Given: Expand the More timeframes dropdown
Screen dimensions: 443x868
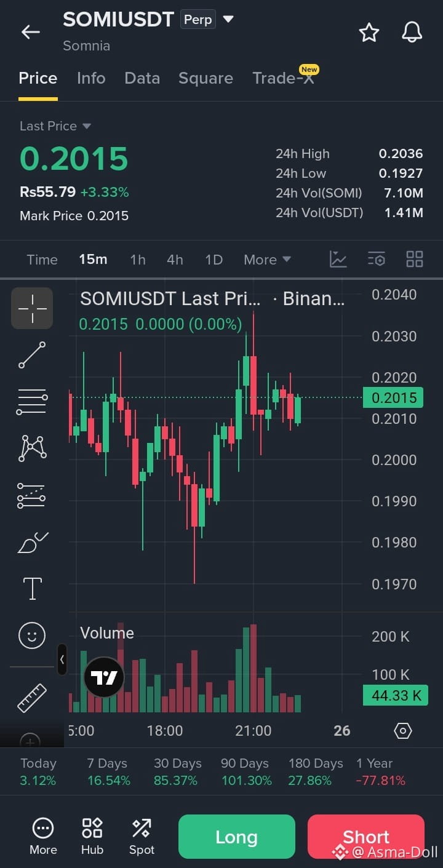Looking at the screenshot, I should click(x=267, y=260).
